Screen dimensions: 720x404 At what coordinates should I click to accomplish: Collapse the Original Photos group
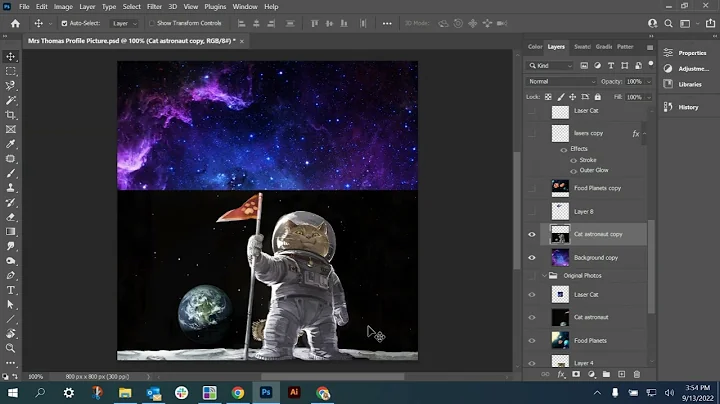(x=545, y=276)
